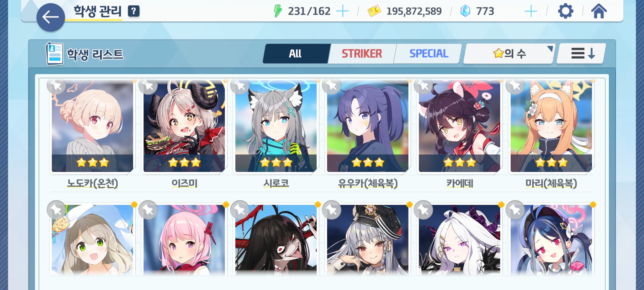Tap the blue pyroxene gem icon

click(465, 11)
